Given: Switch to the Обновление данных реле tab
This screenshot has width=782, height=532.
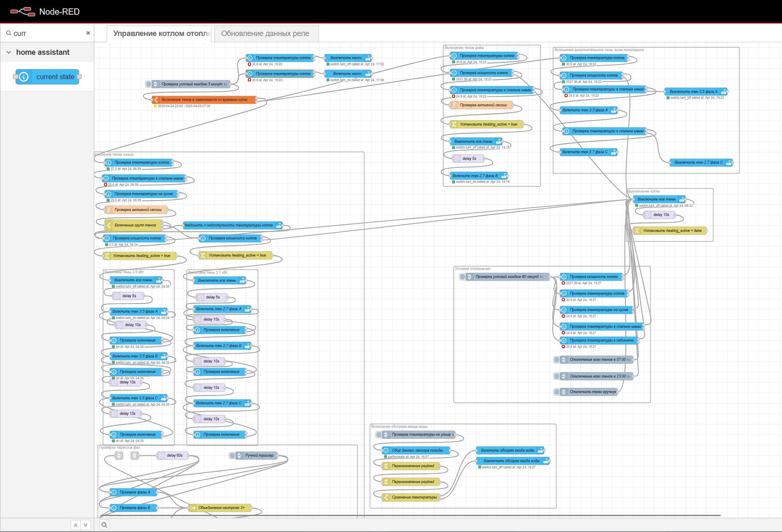Looking at the screenshot, I should pyautogui.click(x=265, y=33).
